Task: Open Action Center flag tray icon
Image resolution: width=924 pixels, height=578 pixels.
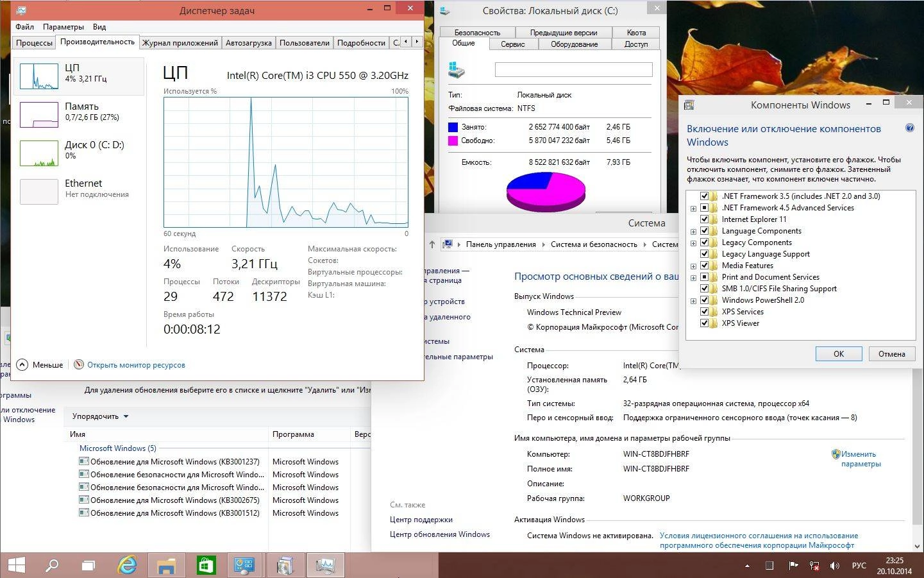Action: pos(793,566)
